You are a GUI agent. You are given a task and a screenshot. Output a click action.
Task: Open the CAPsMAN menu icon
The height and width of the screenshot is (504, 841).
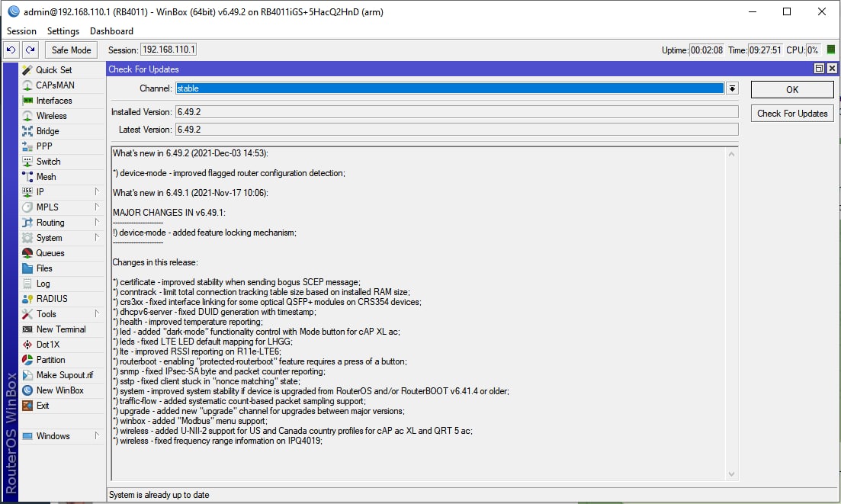pyautogui.click(x=27, y=85)
